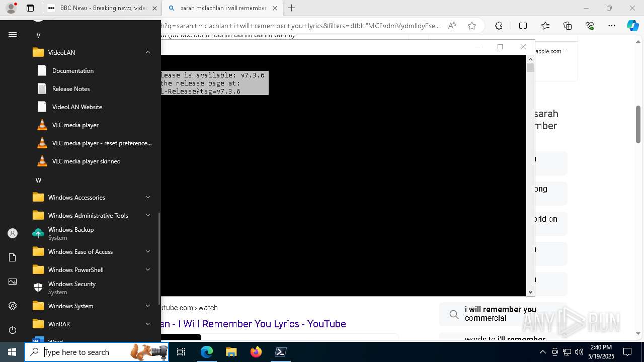Jump to letter W section header
Viewport: 644px width, 362px height.
[x=38, y=180]
